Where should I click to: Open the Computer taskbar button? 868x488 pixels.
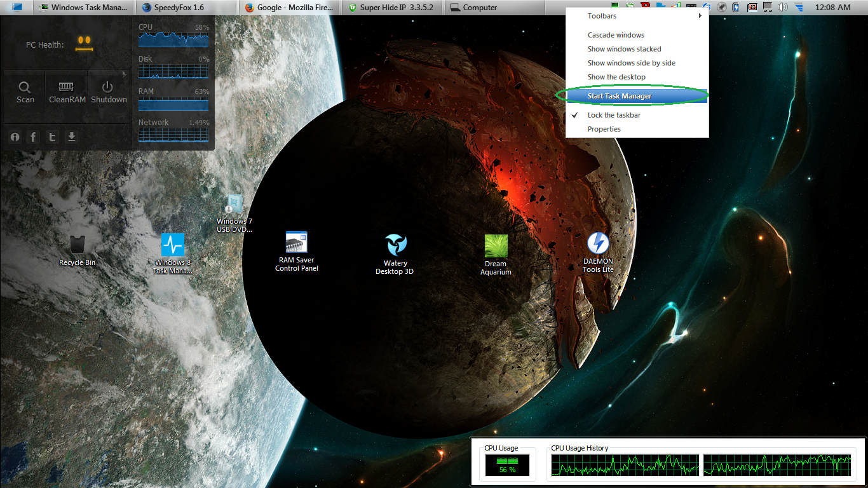click(x=494, y=8)
